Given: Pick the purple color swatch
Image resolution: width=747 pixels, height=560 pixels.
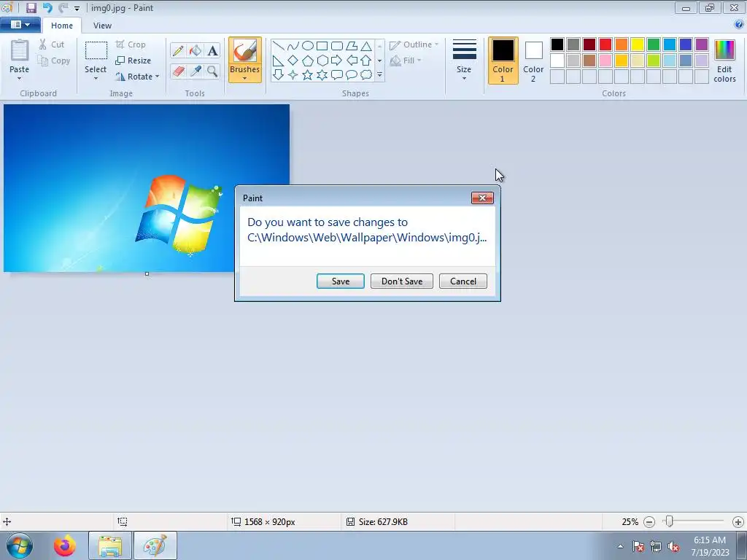Looking at the screenshot, I should [x=702, y=44].
